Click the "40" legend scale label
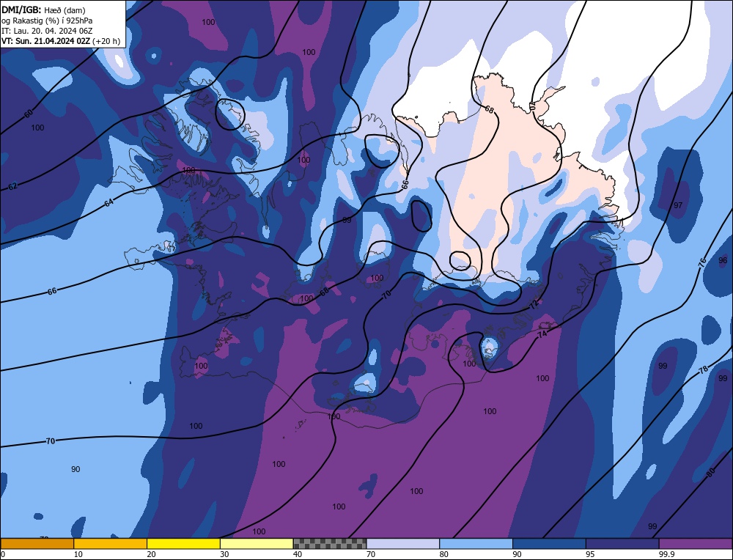The image size is (733, 560). pos(298,554)
